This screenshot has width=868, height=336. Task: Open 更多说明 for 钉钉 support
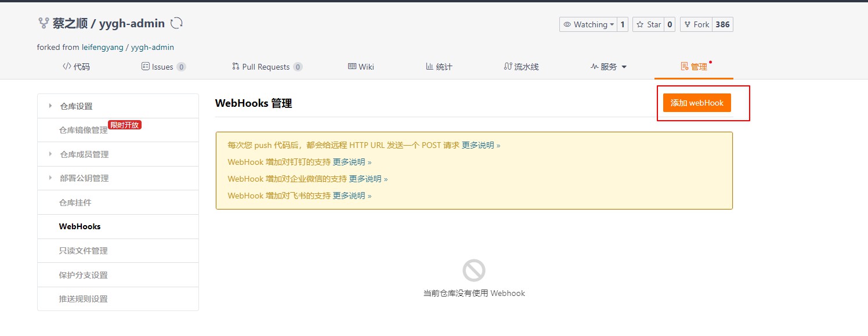[x=352, y=162]
